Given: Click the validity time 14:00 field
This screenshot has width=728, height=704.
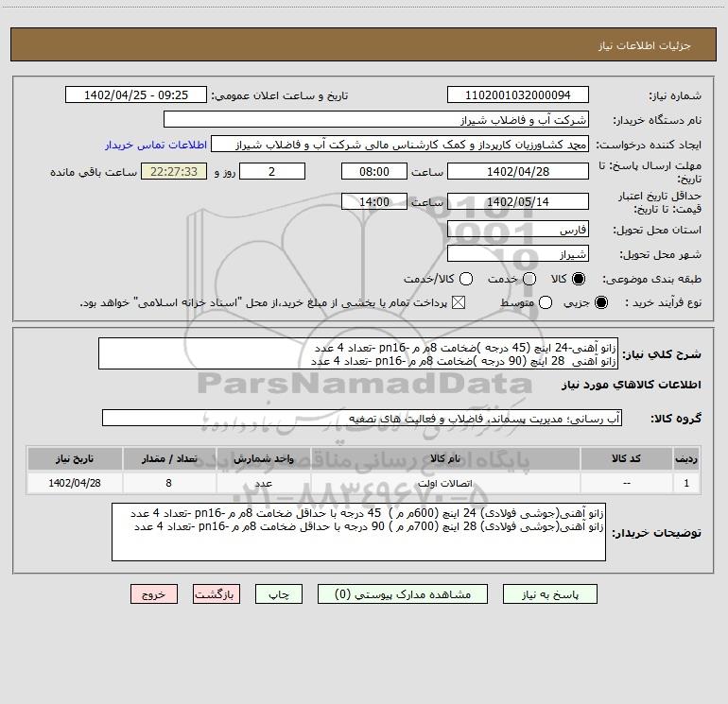Looking at the screenshot, I should [374, 201].
